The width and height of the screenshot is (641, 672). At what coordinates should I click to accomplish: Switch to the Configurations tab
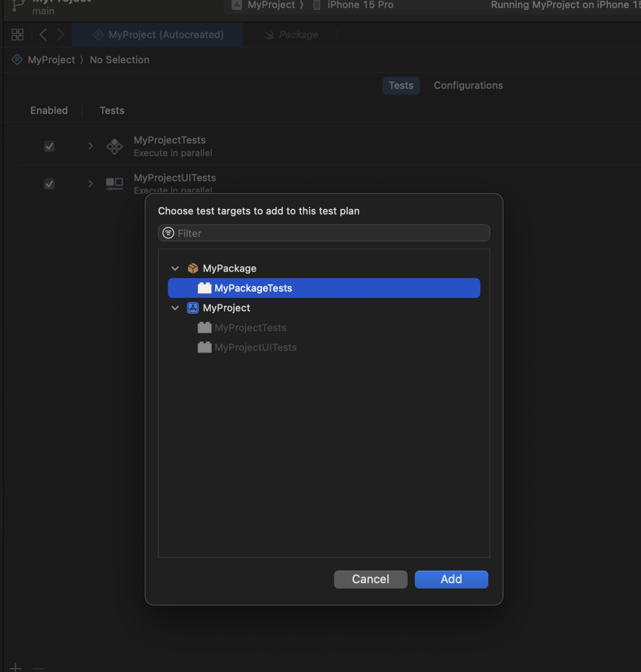[x=468, y=85]
